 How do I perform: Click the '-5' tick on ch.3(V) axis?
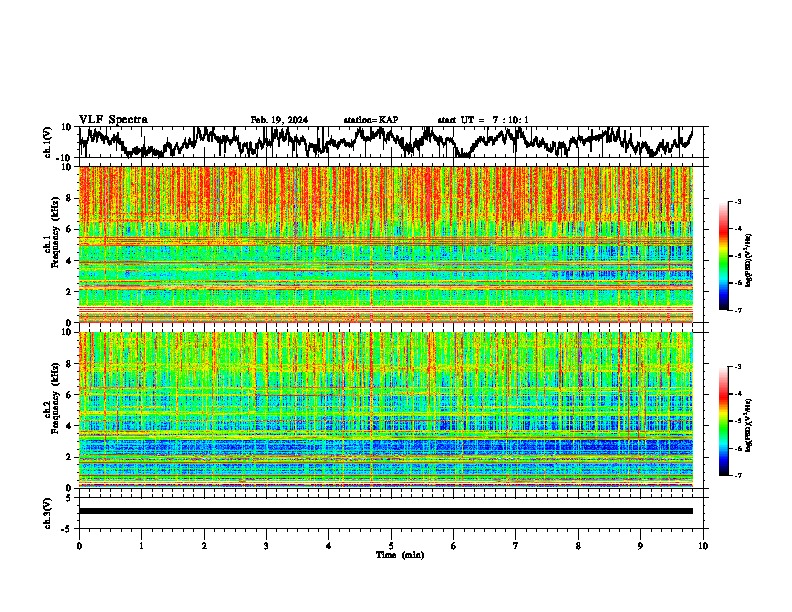point(67,529)
